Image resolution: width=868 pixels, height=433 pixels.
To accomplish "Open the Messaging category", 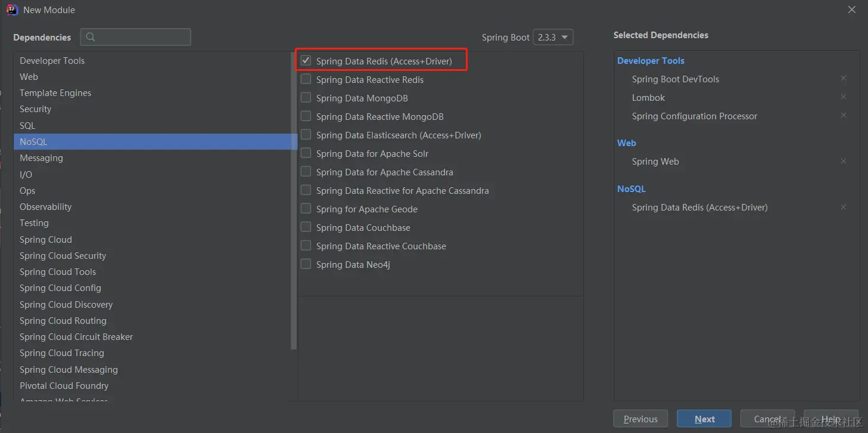I will pos(41,158).
